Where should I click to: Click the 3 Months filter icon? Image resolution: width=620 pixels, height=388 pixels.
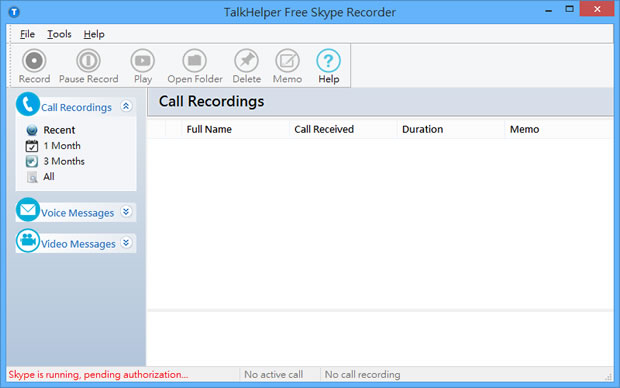pyautogui.click(x=32, y=161)
